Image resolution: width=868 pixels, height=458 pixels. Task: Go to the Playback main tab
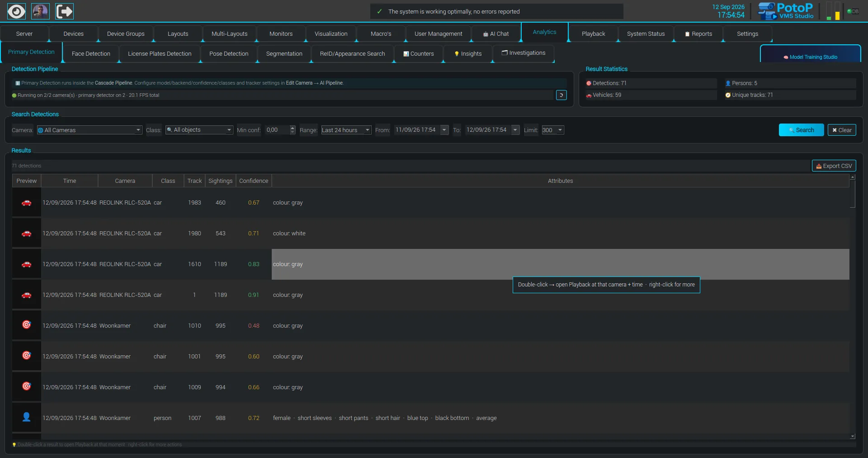tap(593, 34)
